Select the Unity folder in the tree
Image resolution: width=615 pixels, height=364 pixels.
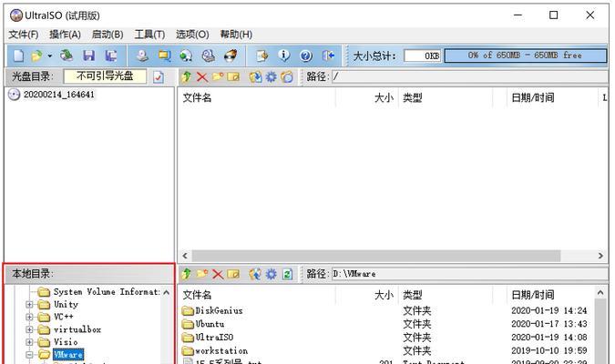66,305
